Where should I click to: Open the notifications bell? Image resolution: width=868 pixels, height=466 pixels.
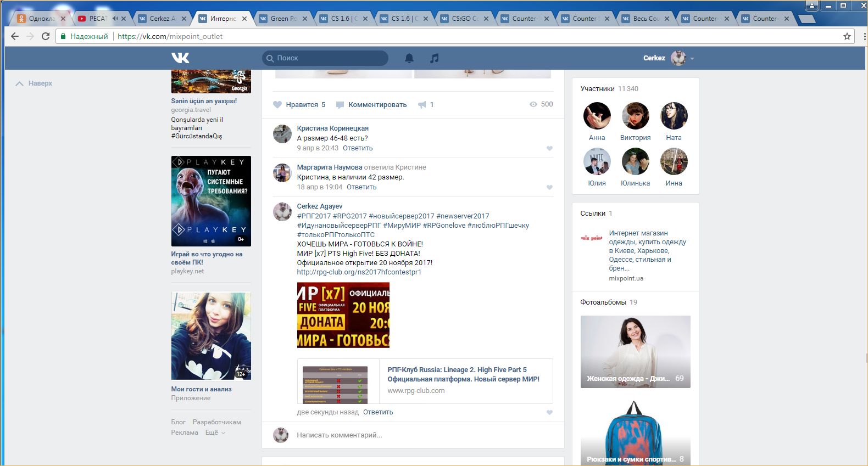coord(409,58)
